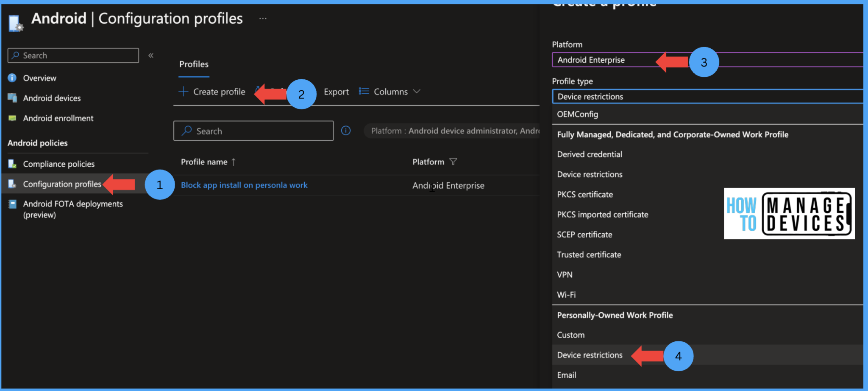Click the Android Enterprise platform cell
The height and width of the screenshot is (391, 868).
click(448, 185)
